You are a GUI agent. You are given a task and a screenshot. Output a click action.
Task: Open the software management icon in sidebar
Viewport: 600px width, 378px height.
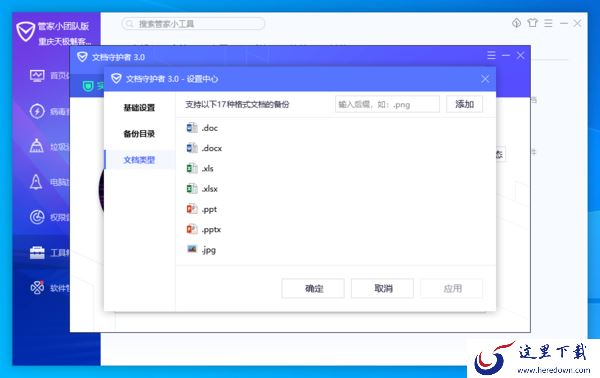point(37,287)
